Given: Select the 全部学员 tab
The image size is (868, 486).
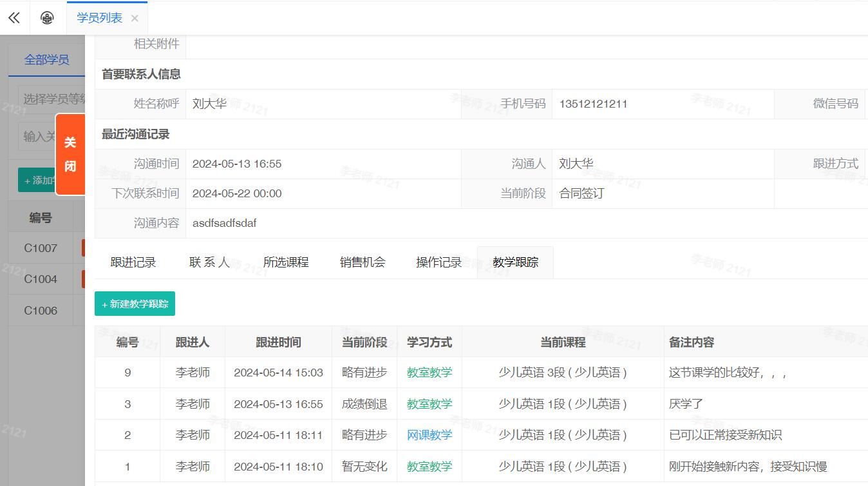Looking at the screenshot, I should 46,60.
